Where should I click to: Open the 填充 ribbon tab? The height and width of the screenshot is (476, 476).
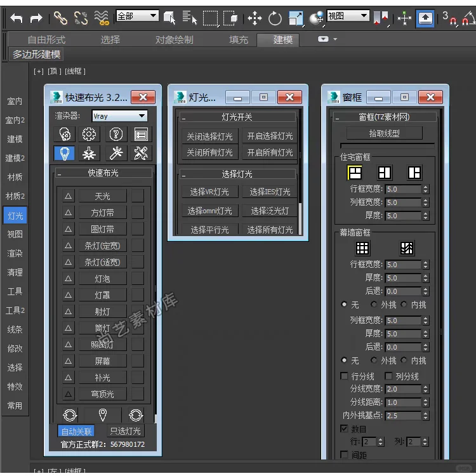[x=239, y=40]
